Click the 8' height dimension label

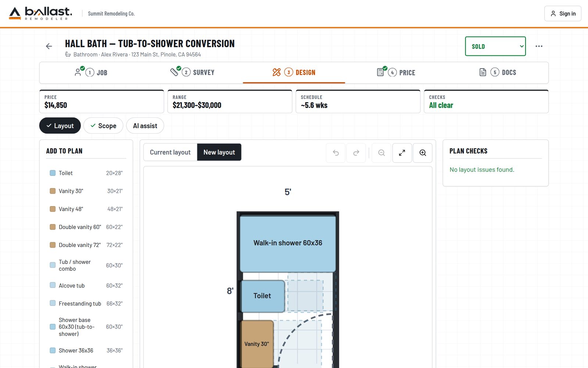pyautogui.click(x=230, y=291)
